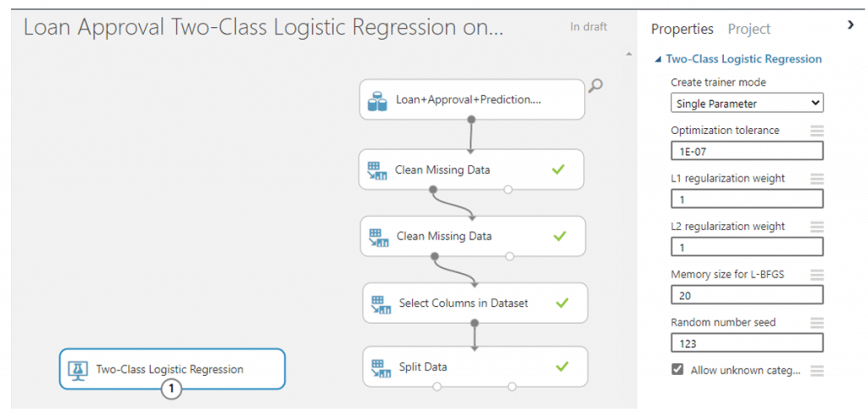Click the magnifier icon beside the dataset module
Screen dimensions: 868x413
(x=595, y=86)
